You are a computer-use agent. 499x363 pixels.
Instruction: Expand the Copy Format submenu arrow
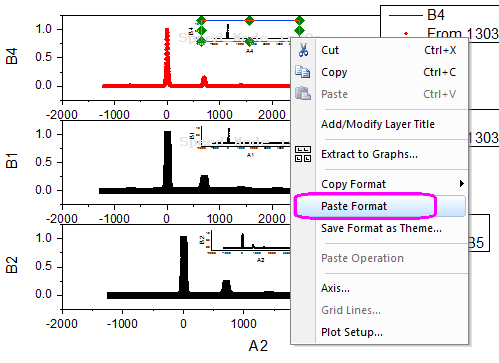pyautogui.click(x=462, y=183)
